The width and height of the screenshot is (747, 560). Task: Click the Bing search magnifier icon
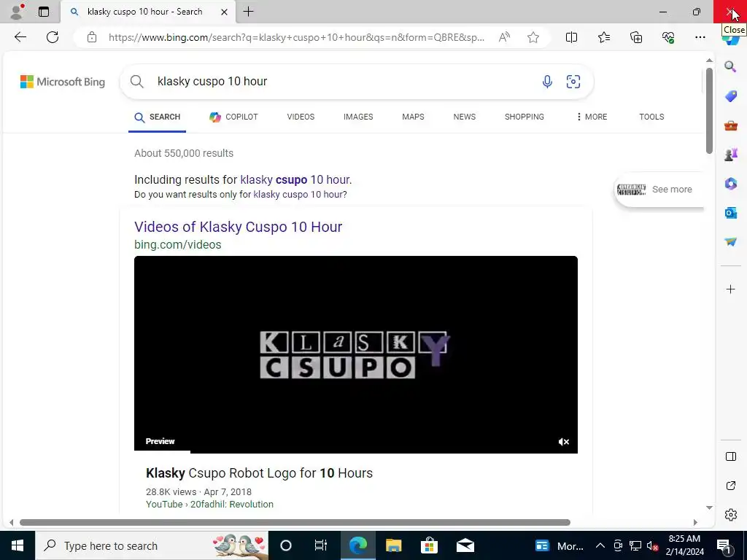136,82
